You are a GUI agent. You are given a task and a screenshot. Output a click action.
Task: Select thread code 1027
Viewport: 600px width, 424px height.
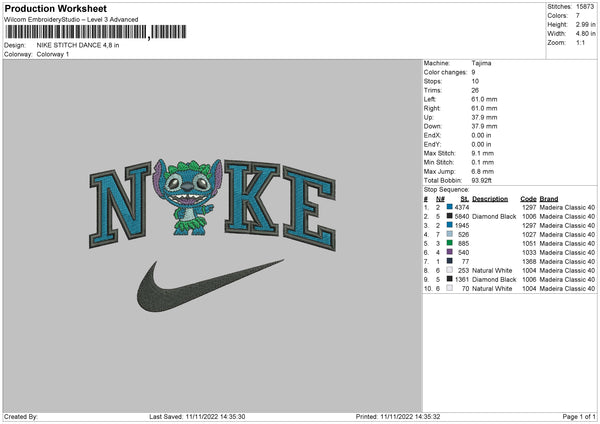529,235
